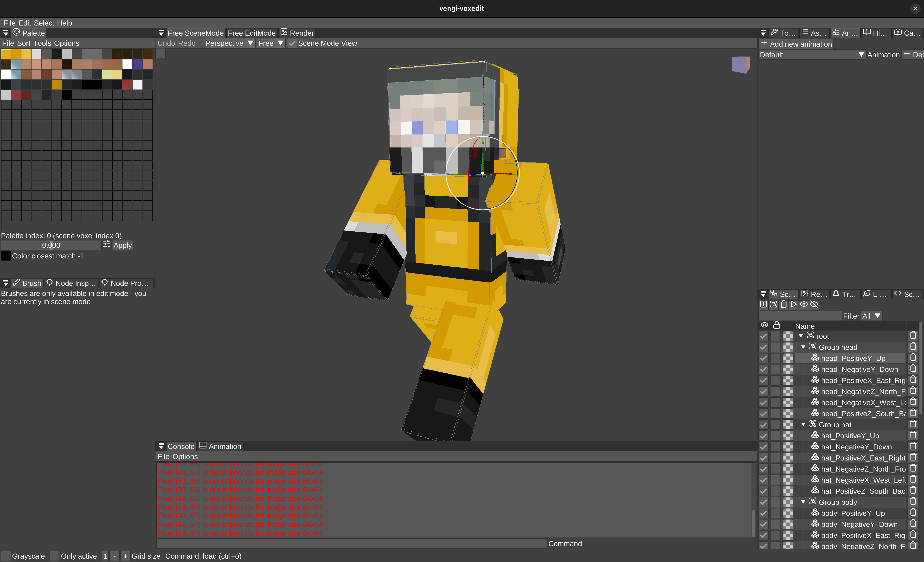The image size is (924, 562).
Task: Click the play animation icon in scene panel
Action: (794, 304)
